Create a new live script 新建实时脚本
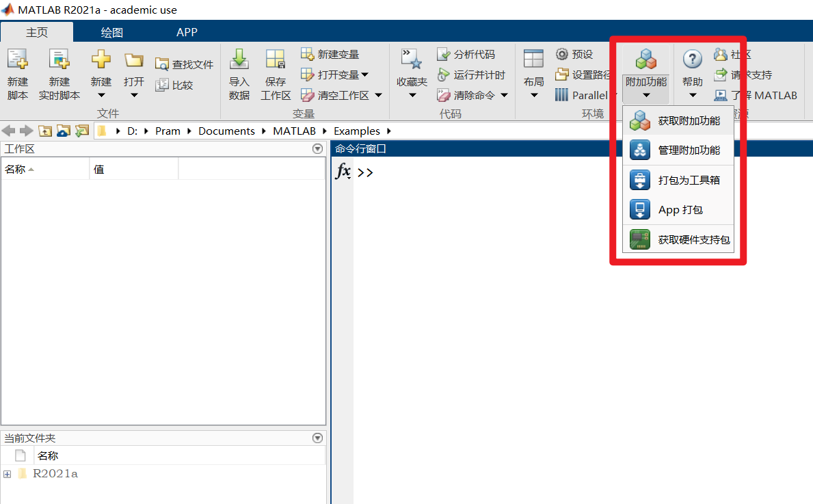Viewport: 813px width, 504px height. [59, 74]
